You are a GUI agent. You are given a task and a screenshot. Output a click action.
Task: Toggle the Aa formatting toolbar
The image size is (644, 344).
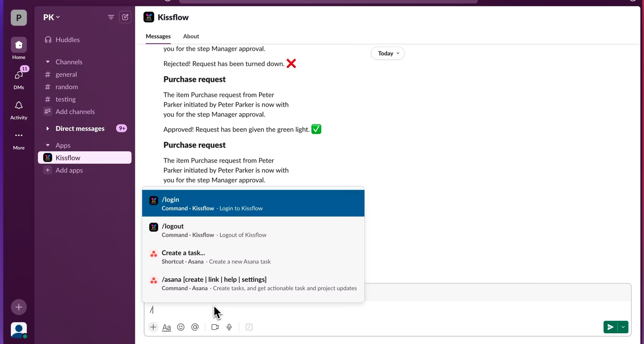point(167,327)
